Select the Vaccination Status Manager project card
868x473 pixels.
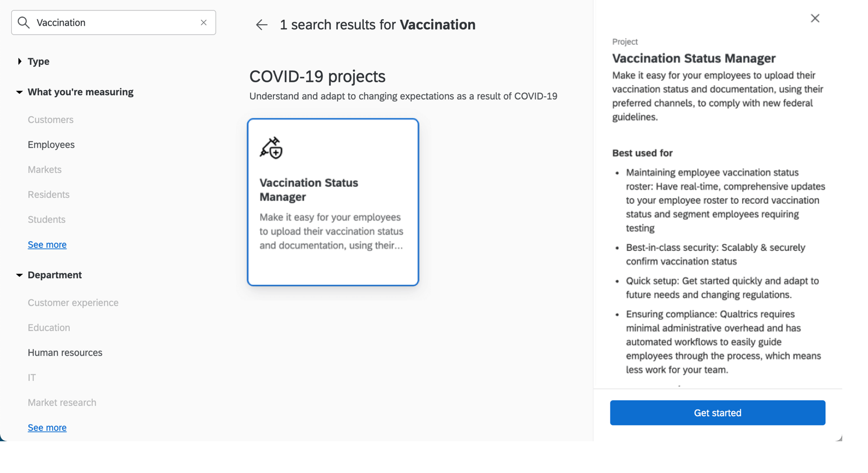(x=332, y=202)
